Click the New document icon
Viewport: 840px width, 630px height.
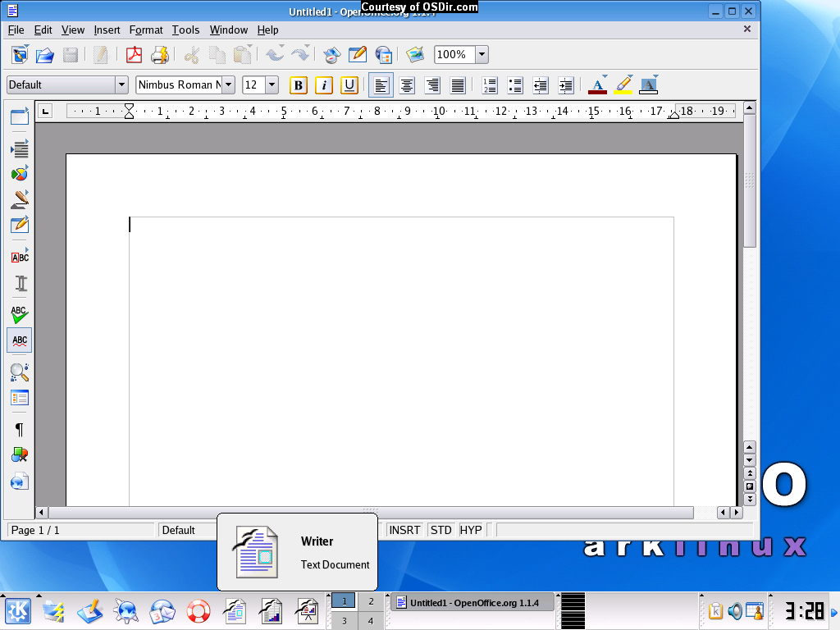[20, 55]
